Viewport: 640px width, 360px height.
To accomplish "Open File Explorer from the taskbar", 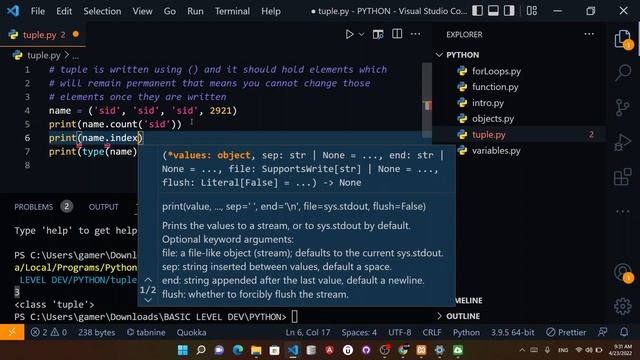I will click(256, 350).
